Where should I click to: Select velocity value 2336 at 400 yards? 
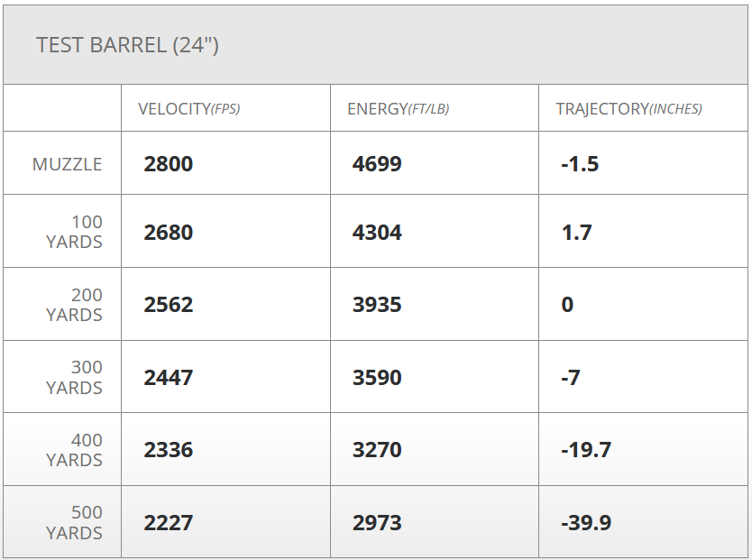(x=169, y=450)
